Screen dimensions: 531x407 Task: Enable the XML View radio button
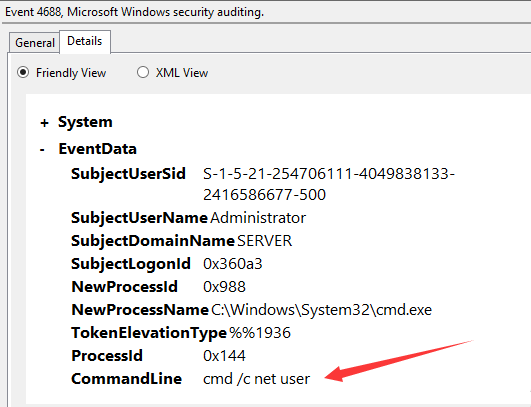(143, 72)
